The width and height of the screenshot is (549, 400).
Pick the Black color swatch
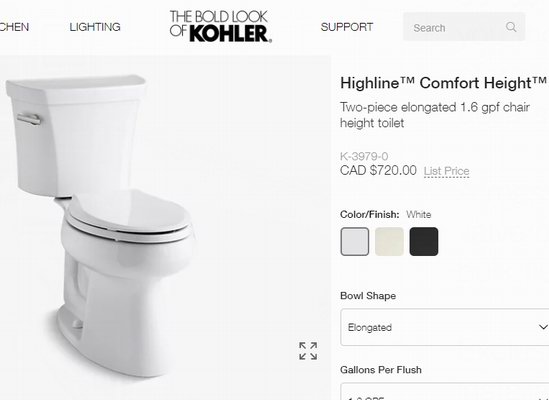[x=424, y=241]
